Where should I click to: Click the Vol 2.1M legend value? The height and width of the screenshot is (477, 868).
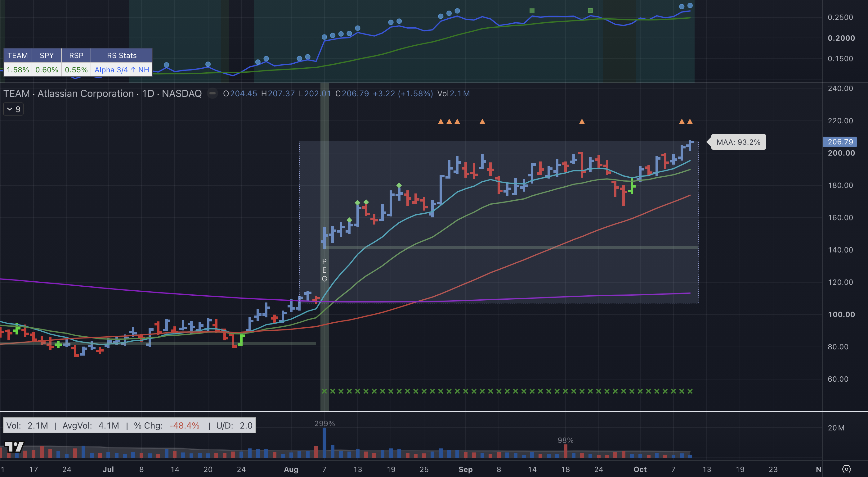click(x=454, y=93)
